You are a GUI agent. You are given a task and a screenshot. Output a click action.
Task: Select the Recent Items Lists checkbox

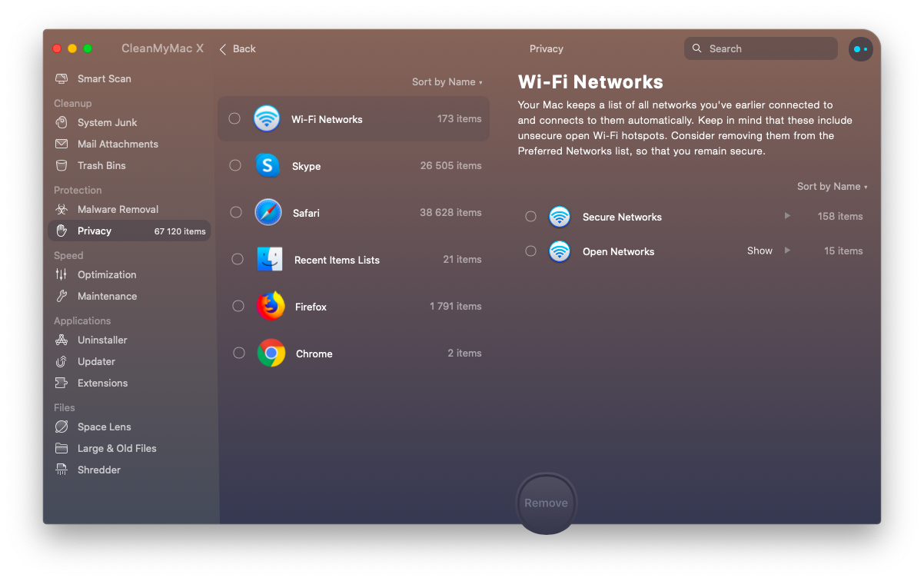tap(238, 259)
